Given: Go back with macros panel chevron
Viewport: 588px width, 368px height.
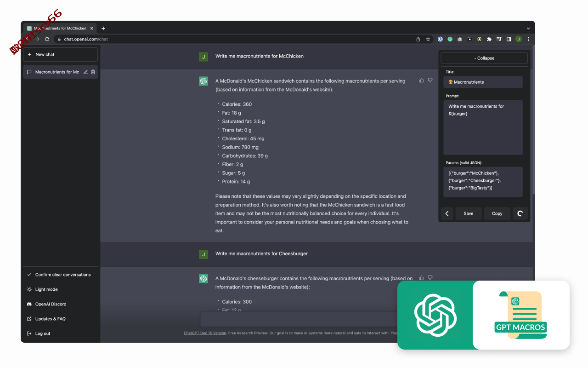Looking at the screenshot, I should point(447,213).
